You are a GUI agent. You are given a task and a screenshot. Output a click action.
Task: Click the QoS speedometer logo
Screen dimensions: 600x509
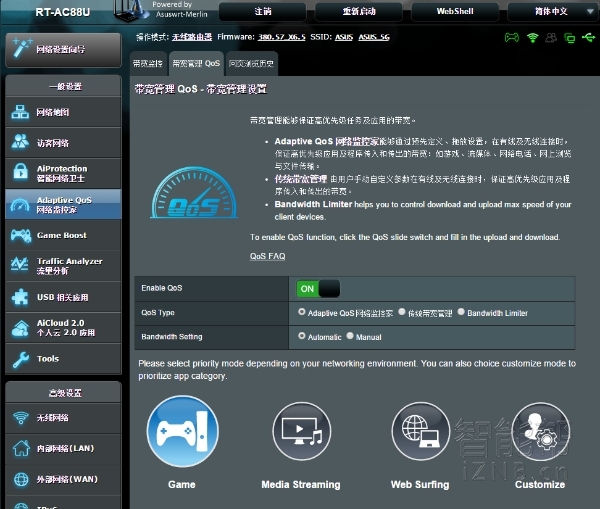(194, 193)
